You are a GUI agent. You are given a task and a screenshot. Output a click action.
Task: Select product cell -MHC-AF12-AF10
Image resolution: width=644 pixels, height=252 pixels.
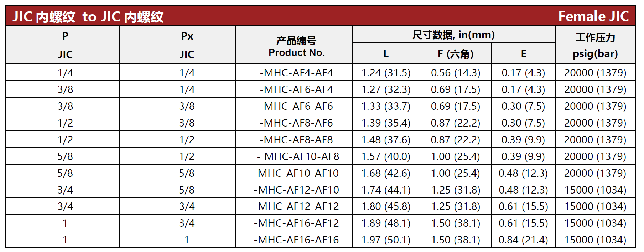pos(296,190)
